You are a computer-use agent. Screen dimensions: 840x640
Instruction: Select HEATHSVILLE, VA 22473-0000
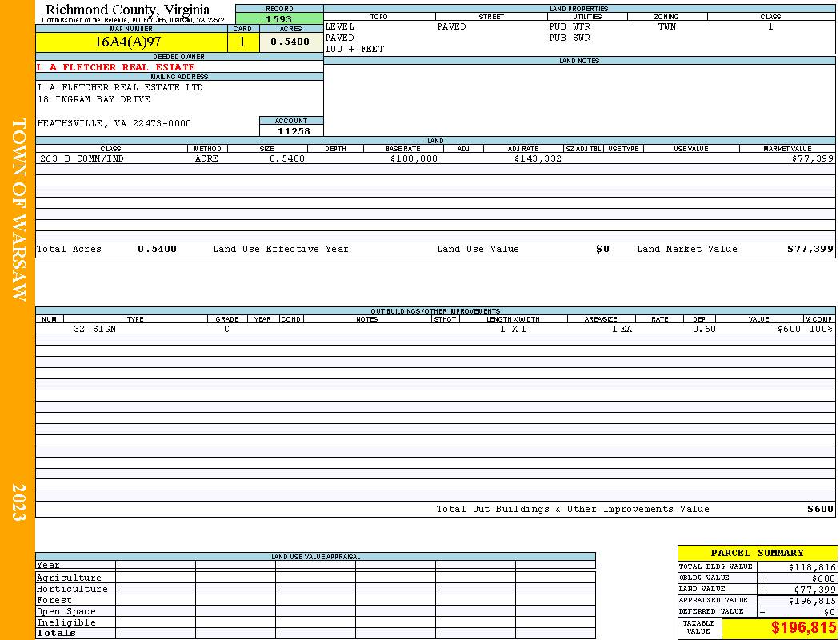tap(114, 123)
